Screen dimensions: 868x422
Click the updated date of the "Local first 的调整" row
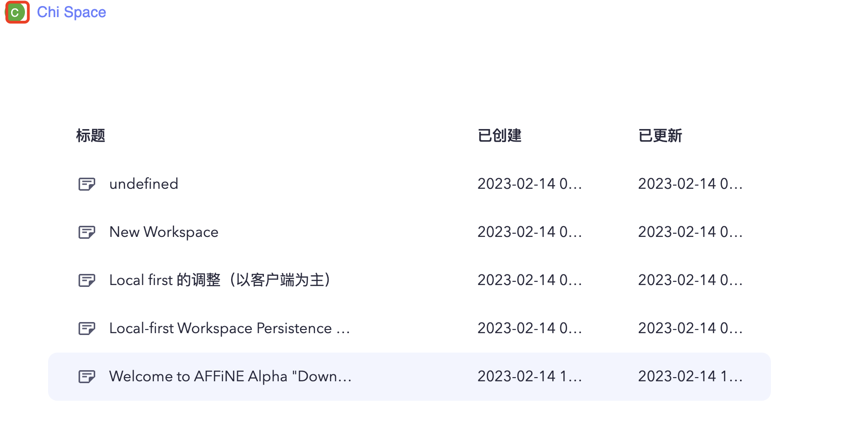tap(691, 280)
